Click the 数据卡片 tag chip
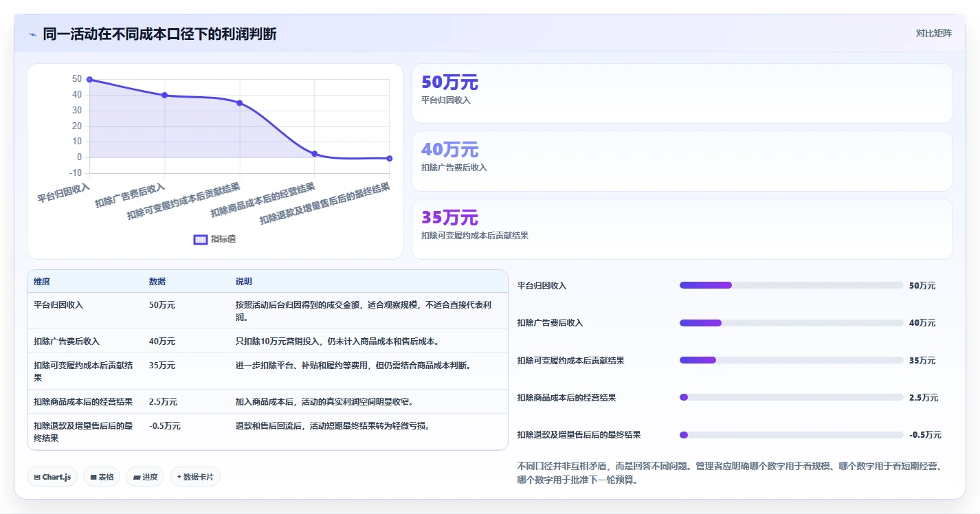 click(195, 477)
